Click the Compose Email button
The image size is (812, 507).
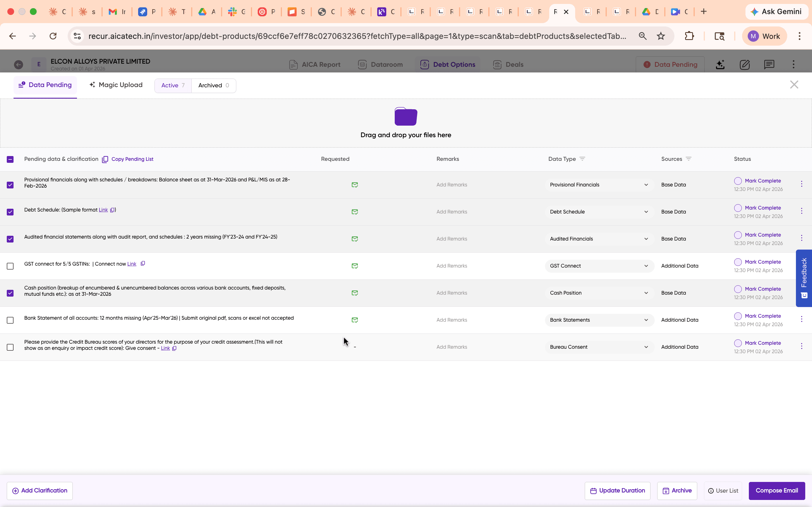tap(776, 491)
